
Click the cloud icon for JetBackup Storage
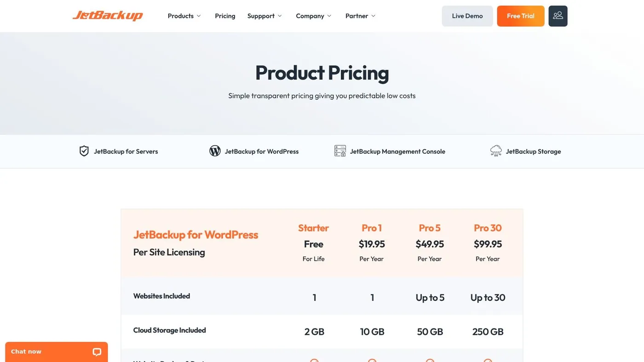tap(496, 151)
